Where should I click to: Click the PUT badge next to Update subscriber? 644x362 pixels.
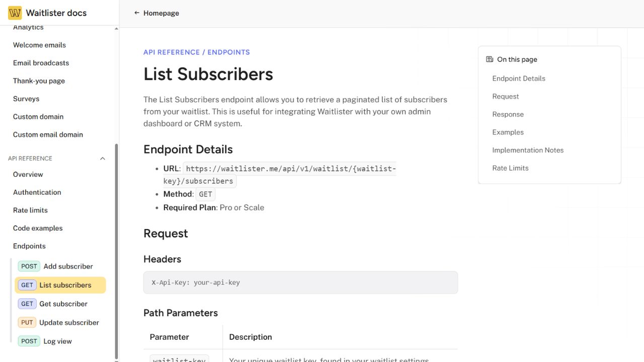coord(27,322)
